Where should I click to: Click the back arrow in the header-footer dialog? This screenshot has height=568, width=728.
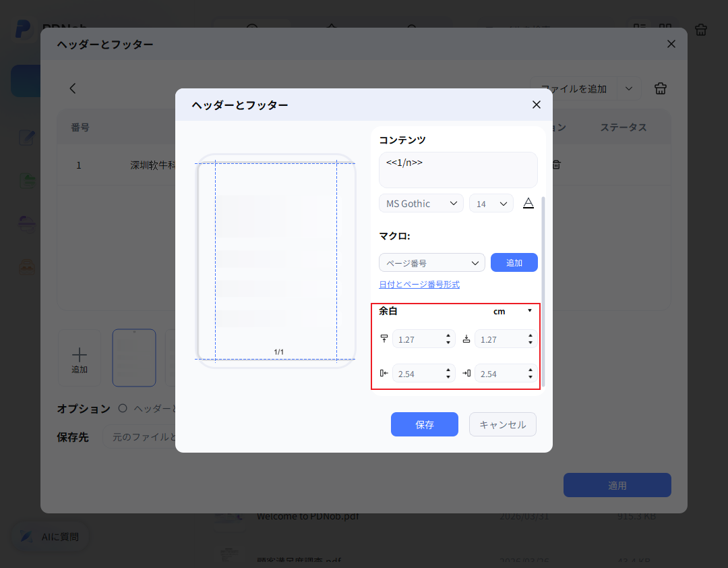coord(72,88)
